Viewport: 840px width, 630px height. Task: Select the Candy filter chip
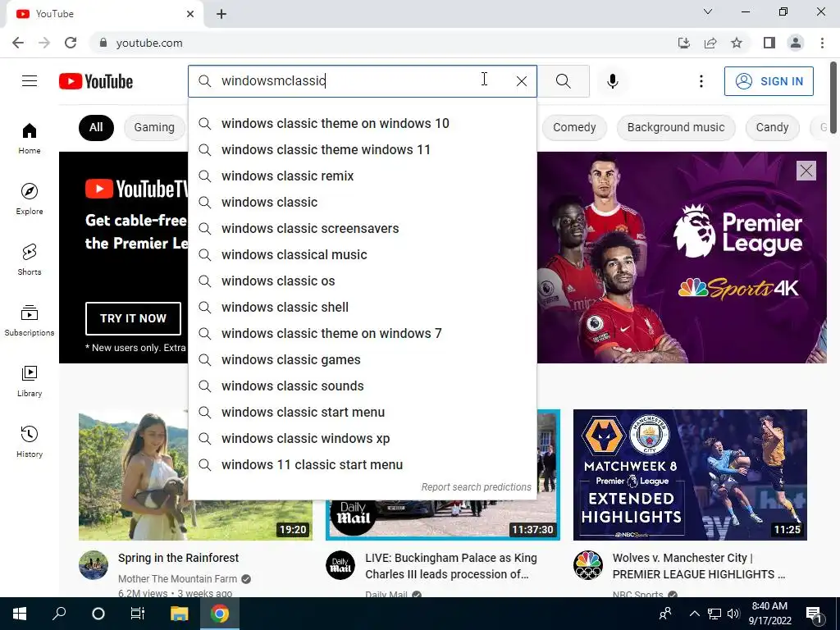(x=772, y=127)
